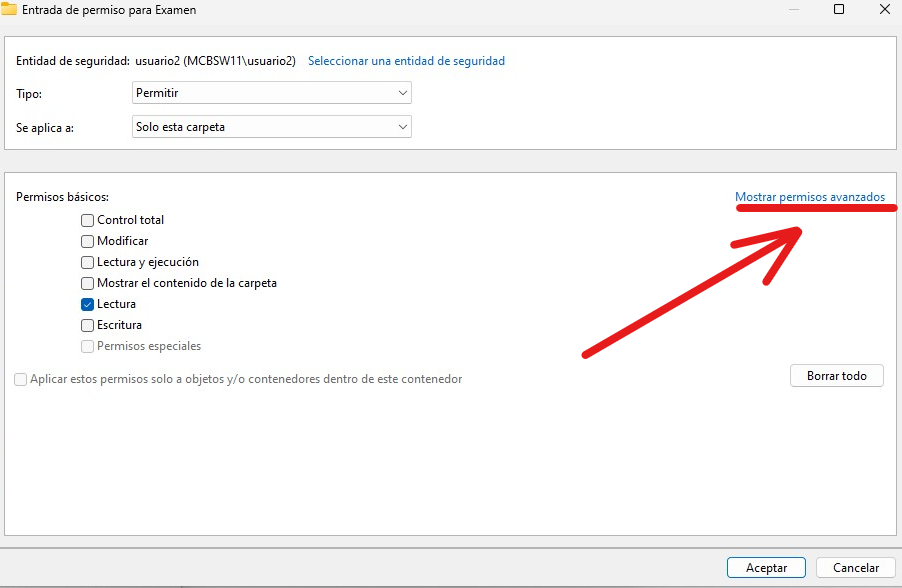The width and height of the screenshot is (902, 588).
Task: Click the Permisos especiales checkbox
Action: point(88,346)
